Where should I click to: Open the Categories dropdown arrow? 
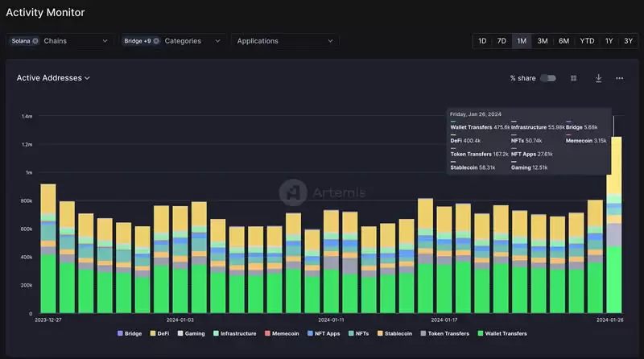[217, 41]
